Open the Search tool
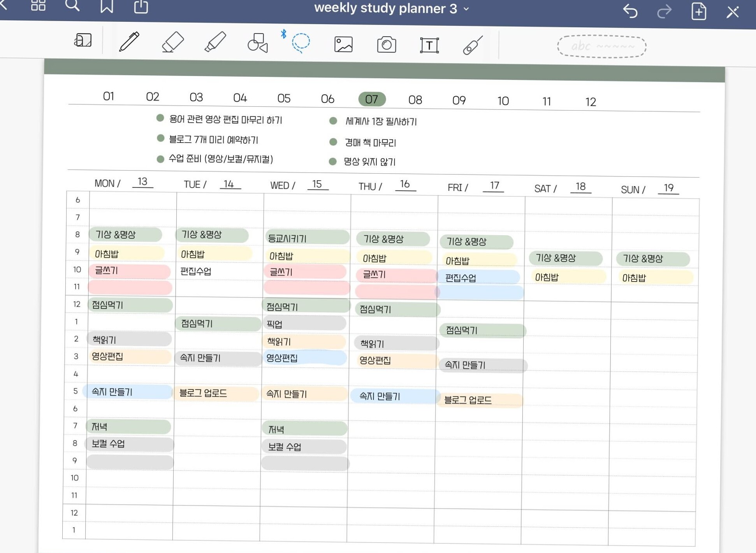 (x=72, y=5)
